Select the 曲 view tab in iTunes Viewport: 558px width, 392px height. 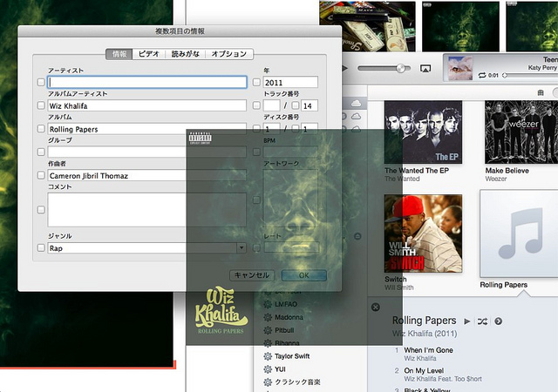tap(541, 93)
